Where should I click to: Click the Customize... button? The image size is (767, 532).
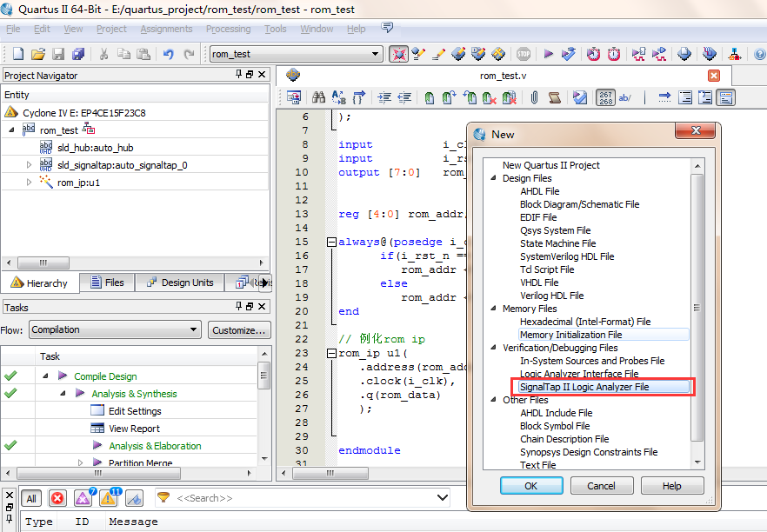tap(239, 330)
